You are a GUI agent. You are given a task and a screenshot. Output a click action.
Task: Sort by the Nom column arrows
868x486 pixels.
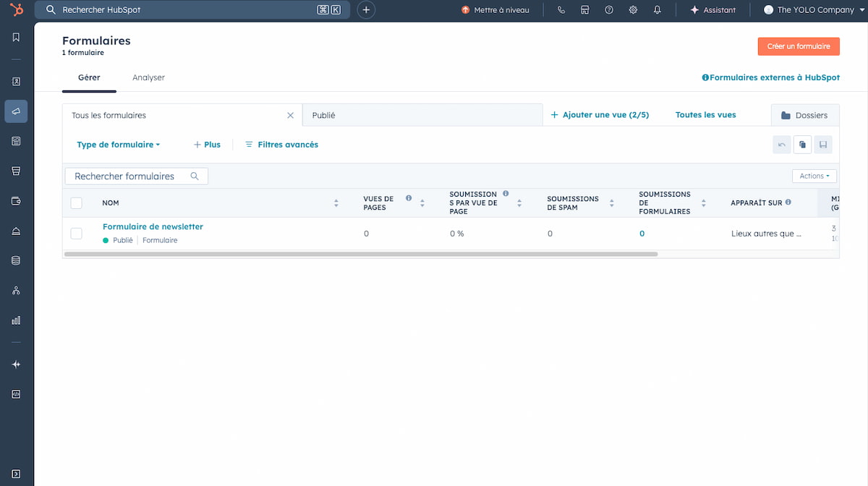pos(336,203)
